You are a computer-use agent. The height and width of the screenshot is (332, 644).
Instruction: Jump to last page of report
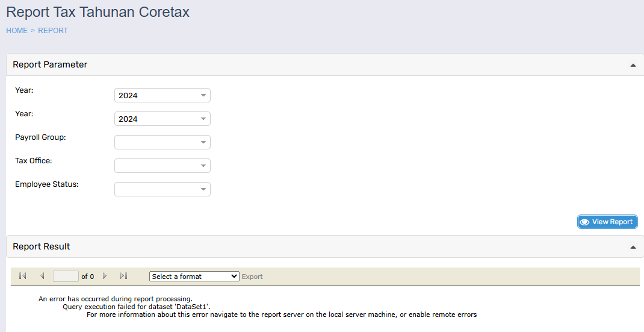pyautogui.click(x=124, y=276)
